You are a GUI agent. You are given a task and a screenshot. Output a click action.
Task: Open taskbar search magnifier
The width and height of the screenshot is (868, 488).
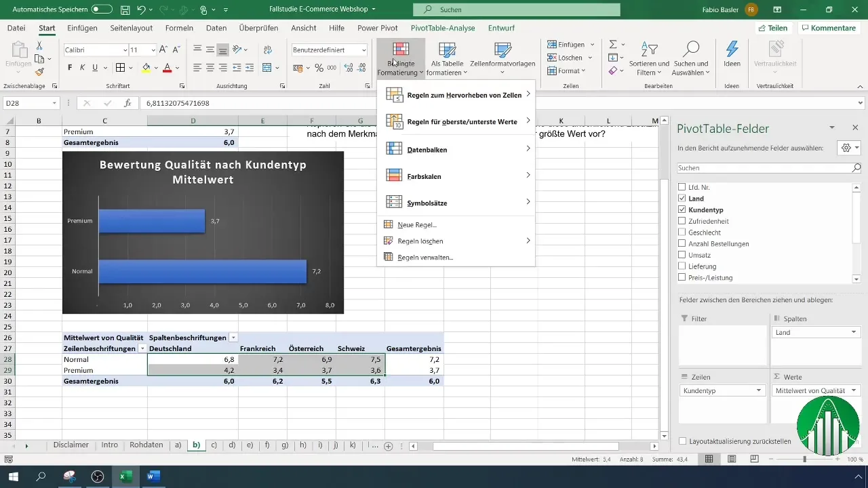(41, 476)
